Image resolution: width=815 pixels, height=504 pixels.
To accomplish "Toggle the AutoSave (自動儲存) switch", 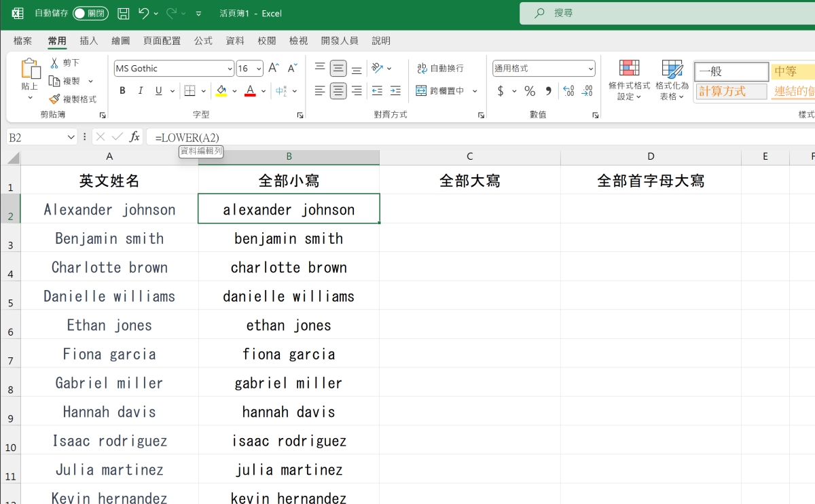I will click(x=90, y=14).
